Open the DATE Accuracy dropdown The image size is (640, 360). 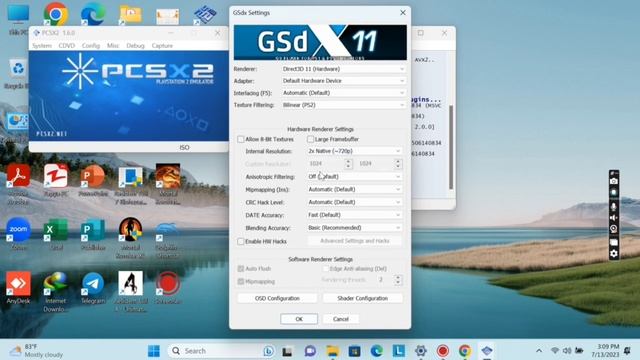click(354, 215)
